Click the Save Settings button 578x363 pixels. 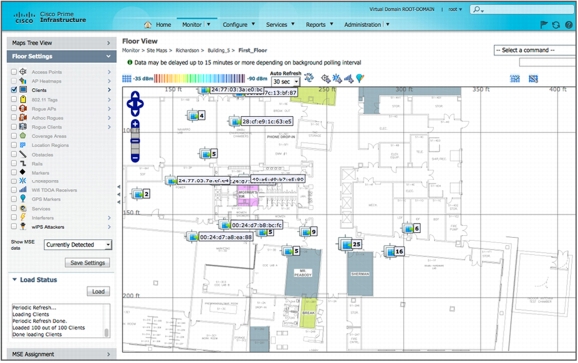pyautogui.click(x=87, y=263)
